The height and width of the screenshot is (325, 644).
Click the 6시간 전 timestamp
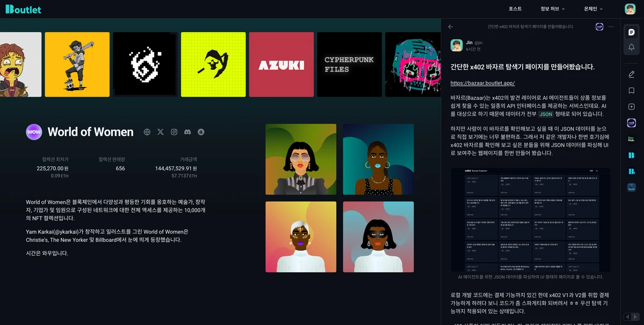[473, 49]
